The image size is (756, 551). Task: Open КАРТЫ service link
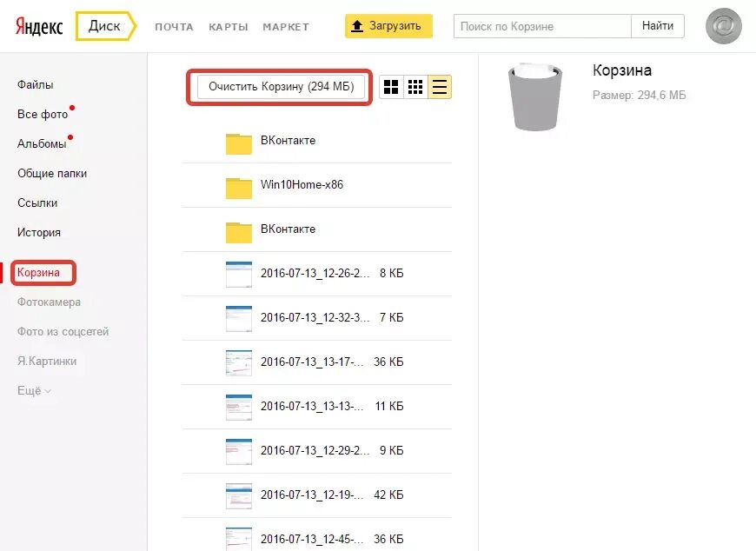(x=229, y=27)
